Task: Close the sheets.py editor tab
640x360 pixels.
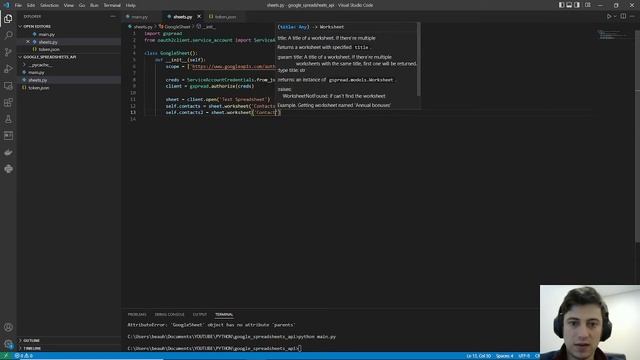Action: coord(199,17)
